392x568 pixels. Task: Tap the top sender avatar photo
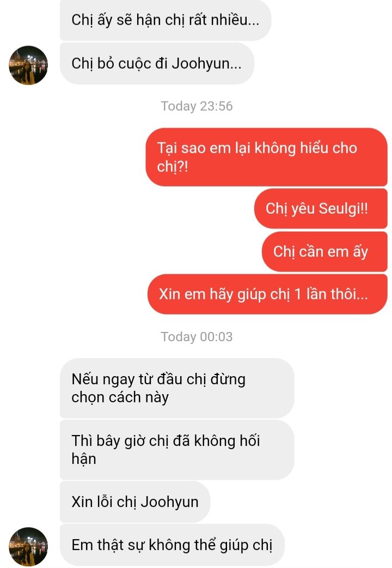[28, 65]
